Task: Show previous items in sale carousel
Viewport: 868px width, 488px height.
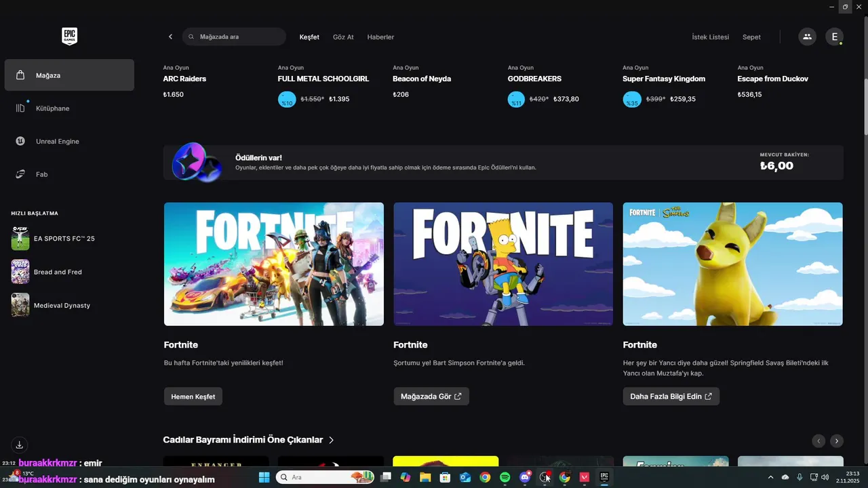Action: click(818, 441)
